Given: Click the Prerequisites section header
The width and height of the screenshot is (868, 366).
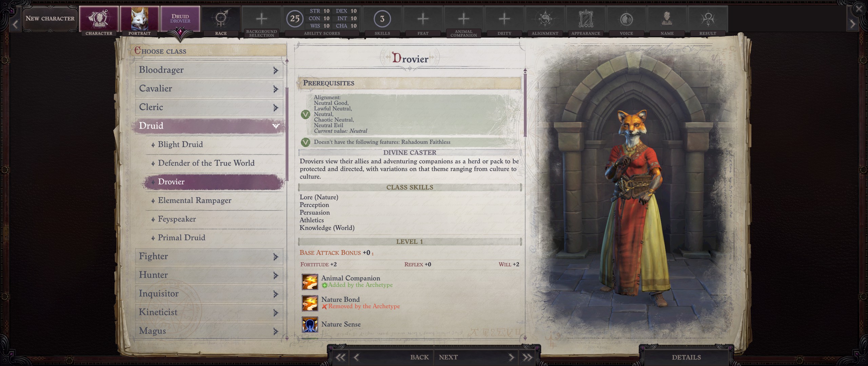Looking at the screenshot, I should pos(409,83).
